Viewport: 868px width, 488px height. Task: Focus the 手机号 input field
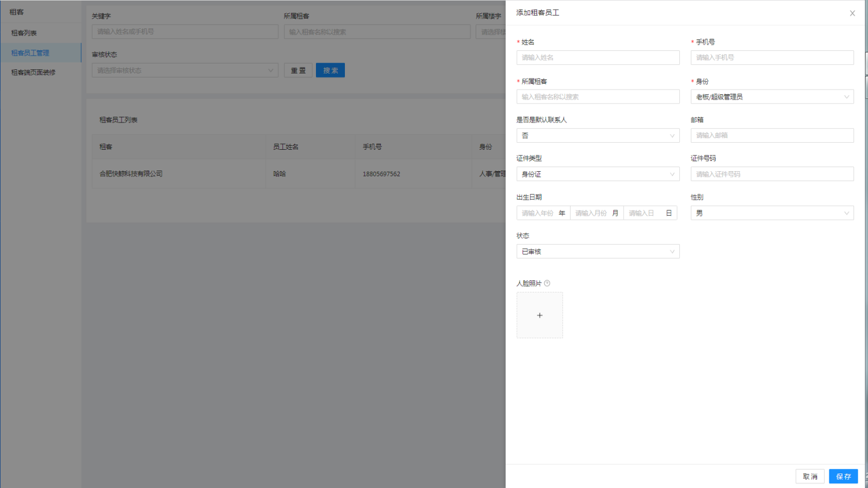(772, 58)
